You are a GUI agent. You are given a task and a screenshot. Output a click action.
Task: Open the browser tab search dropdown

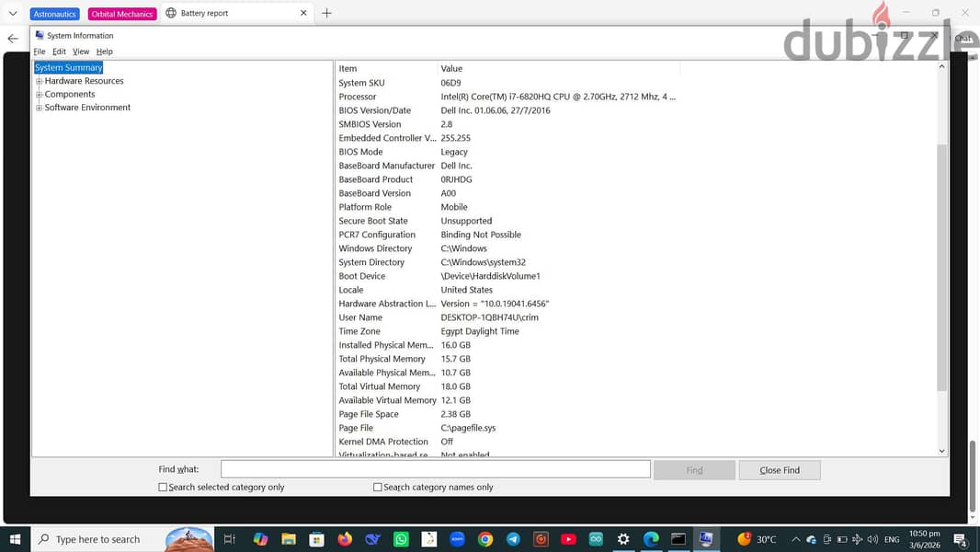[x=13, y=13]
